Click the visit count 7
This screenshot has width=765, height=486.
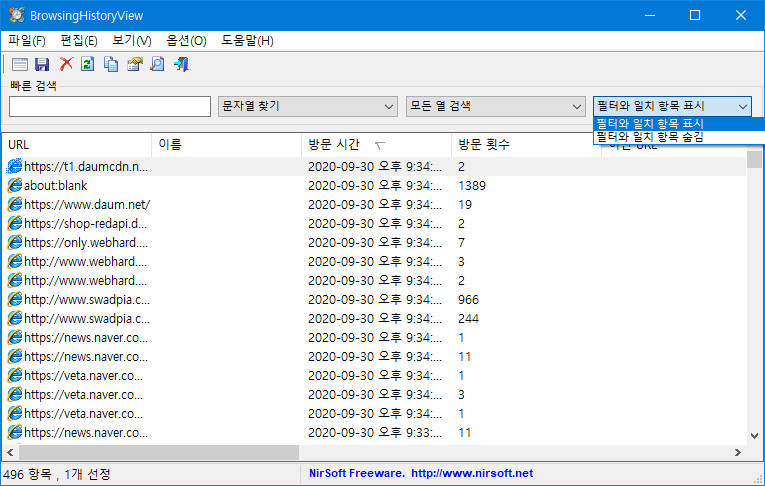tap(462, 243)
